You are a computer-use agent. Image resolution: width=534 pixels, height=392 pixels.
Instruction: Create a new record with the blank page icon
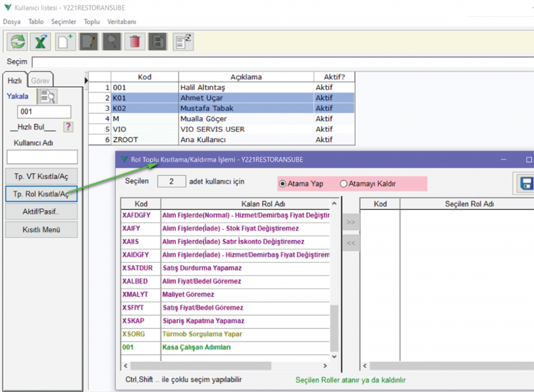coord(65,42)
